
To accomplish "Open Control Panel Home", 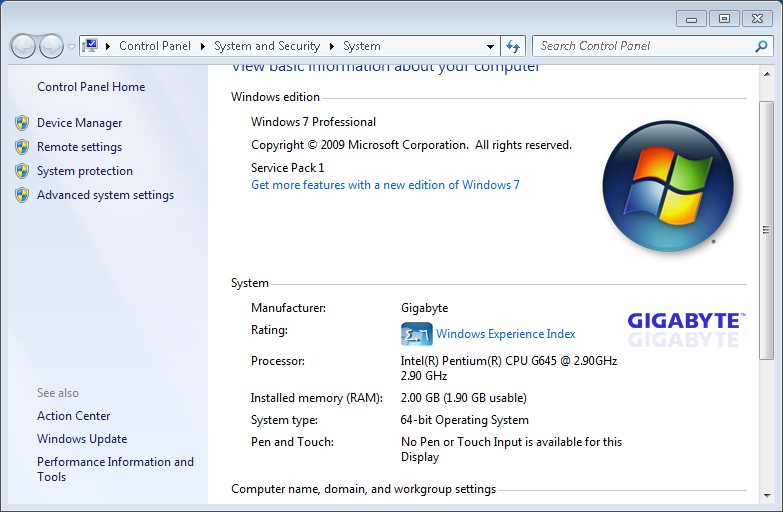I will [91, 87].
